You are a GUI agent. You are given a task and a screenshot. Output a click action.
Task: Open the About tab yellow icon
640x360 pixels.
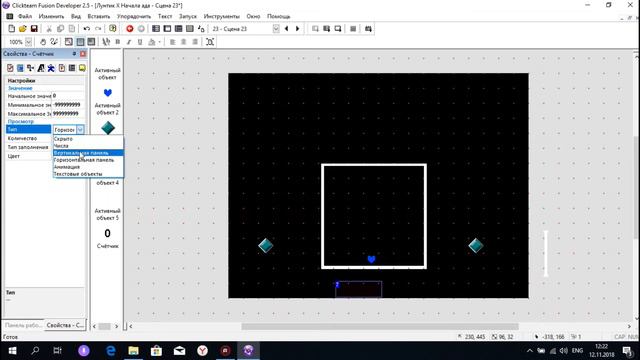(x=82, y=68)
